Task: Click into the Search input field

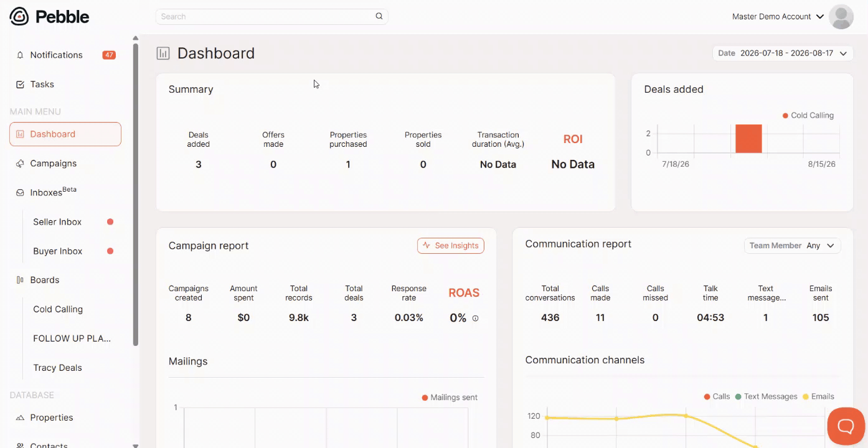Action: coord(266,16)
